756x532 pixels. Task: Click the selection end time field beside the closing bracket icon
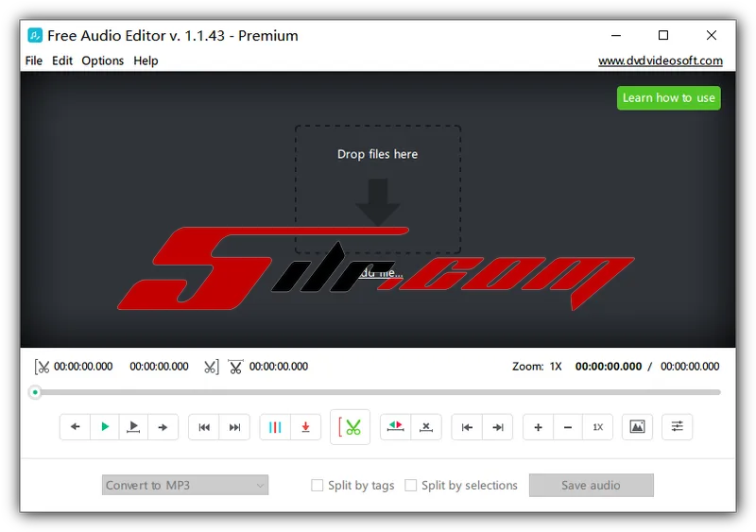(159, 367)
